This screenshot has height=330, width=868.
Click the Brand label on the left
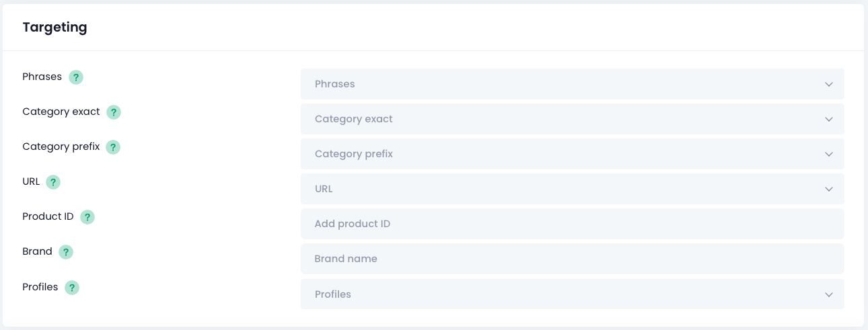coord(37,251)
